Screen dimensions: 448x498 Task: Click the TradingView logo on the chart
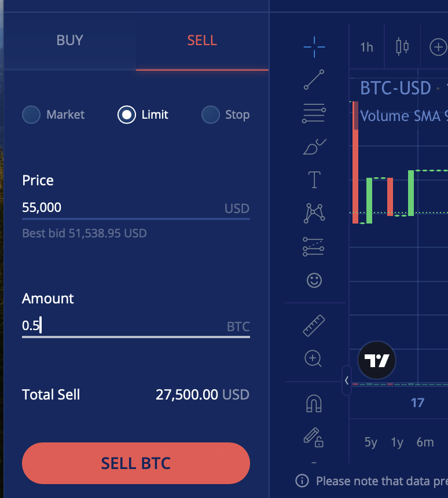pos(376,360)
